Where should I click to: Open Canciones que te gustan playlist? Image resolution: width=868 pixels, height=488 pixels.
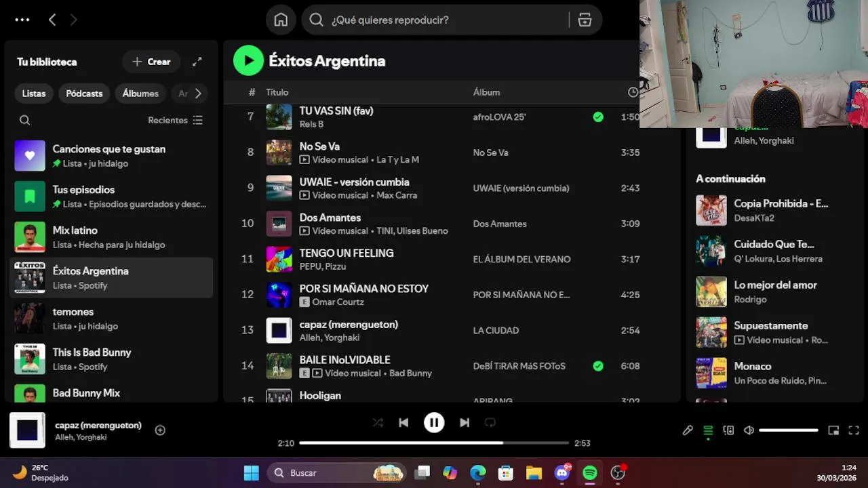pyautogui.click(x=111, y=156)
